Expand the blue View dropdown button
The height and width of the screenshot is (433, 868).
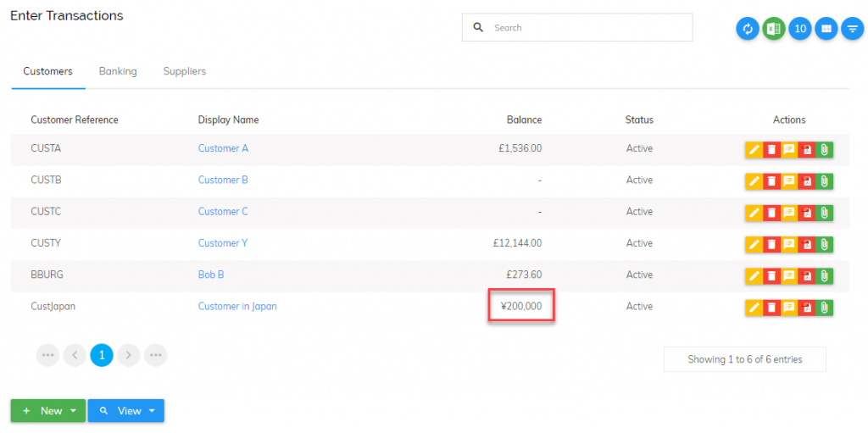[x=126, y=411]
